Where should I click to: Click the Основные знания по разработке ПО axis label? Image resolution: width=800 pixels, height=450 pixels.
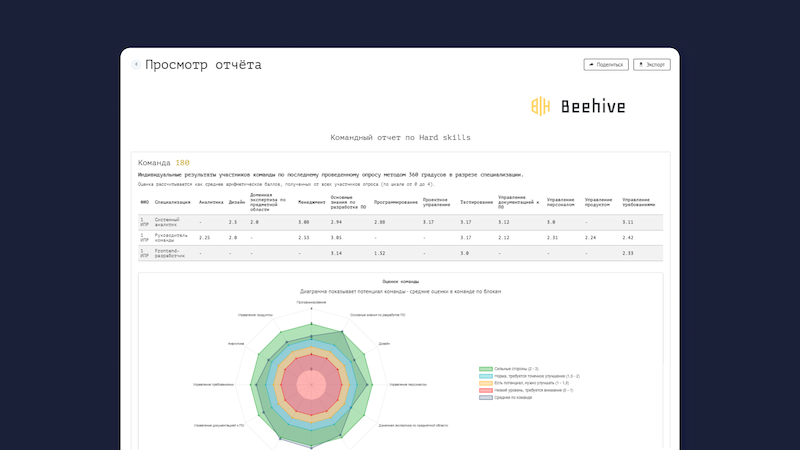tap(378, 315)
